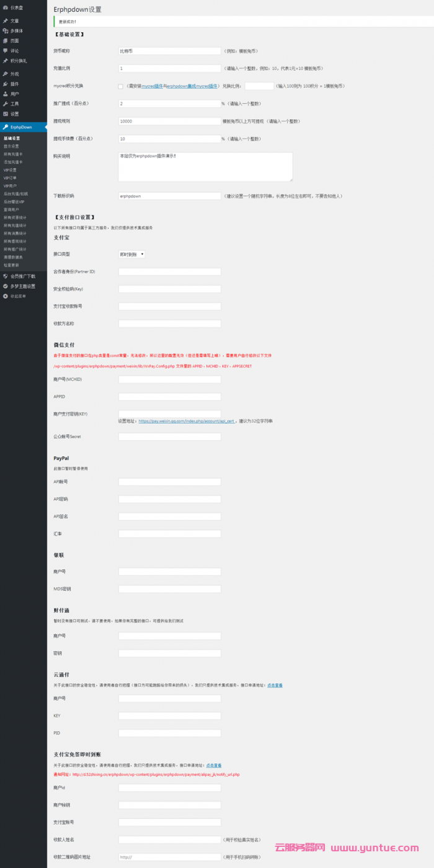Click the pay.weixin.qq.com settings link
This screenshot has width=434, height=868.
tap(186, 421)
